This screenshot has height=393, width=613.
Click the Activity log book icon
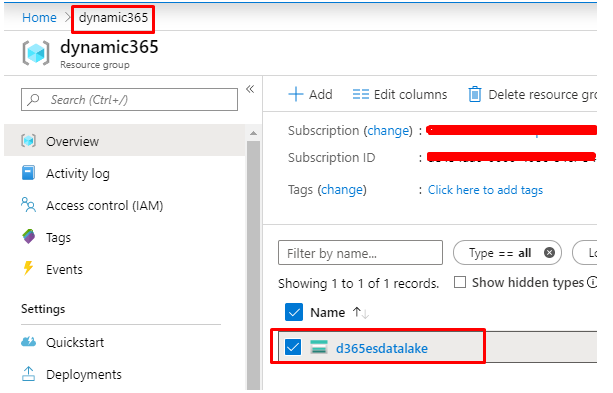coord(28,172)
